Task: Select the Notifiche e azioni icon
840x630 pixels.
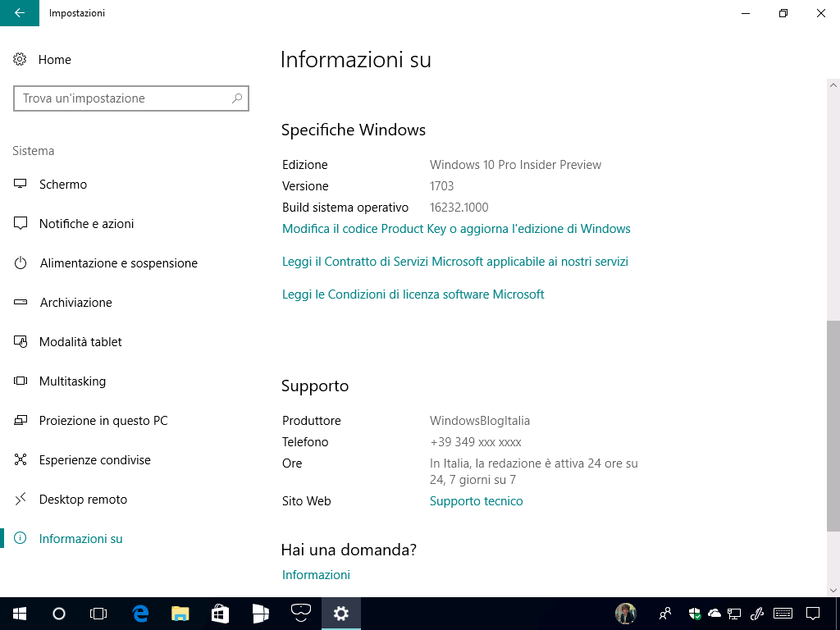Action: click(x=20, y=223)
